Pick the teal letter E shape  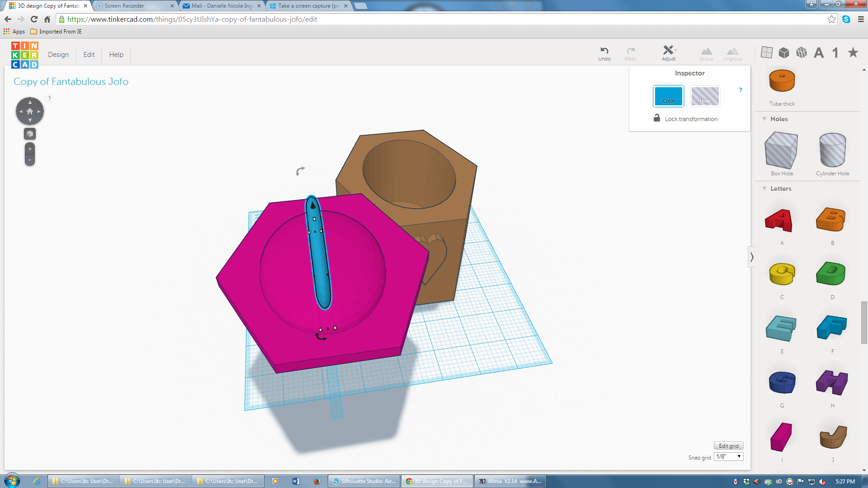tap(781, 328)
